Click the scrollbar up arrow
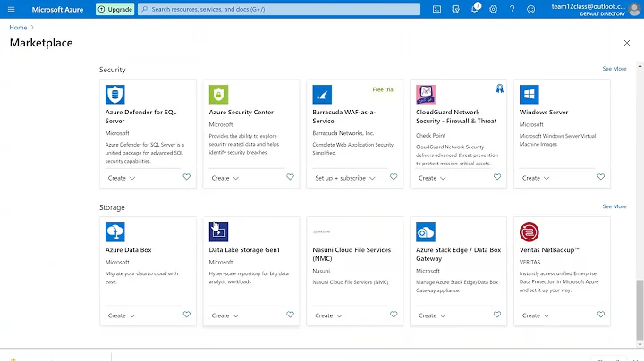Image resolution: width=644 pixels, height=361 pixels. pos(640,65)
